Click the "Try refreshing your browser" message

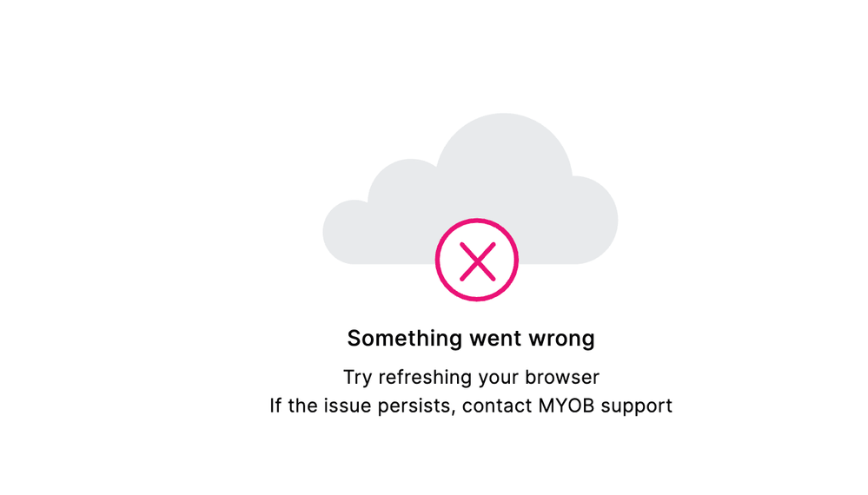(x=471, y=377)
